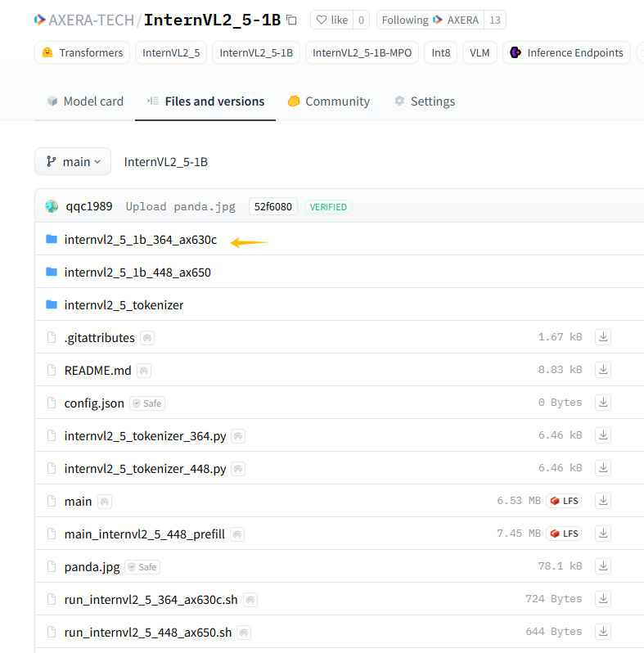The image size is (644, 653).
Task: Download the config.json file
Action: point(603,403)
